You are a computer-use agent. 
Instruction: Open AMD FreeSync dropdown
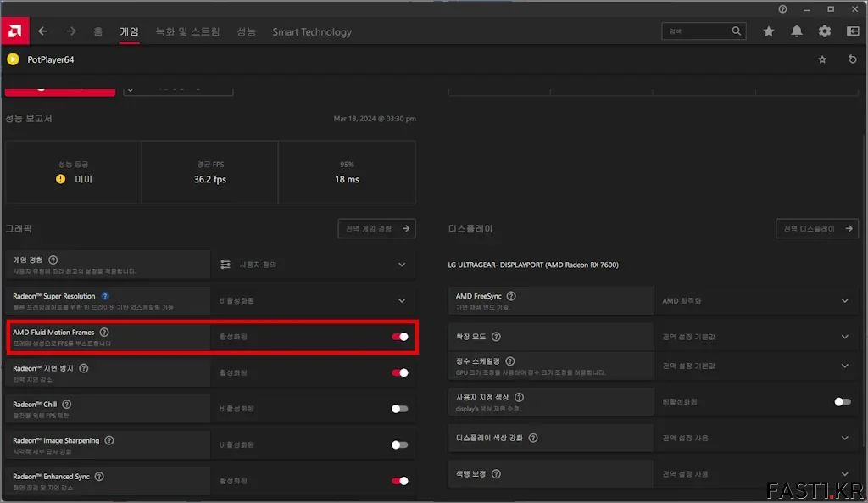755,301
